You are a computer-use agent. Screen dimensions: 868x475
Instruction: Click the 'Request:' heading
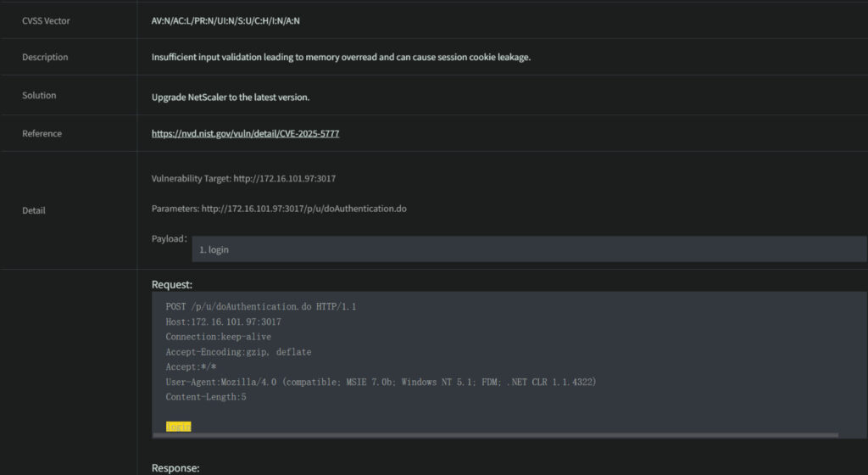[172, 284]
